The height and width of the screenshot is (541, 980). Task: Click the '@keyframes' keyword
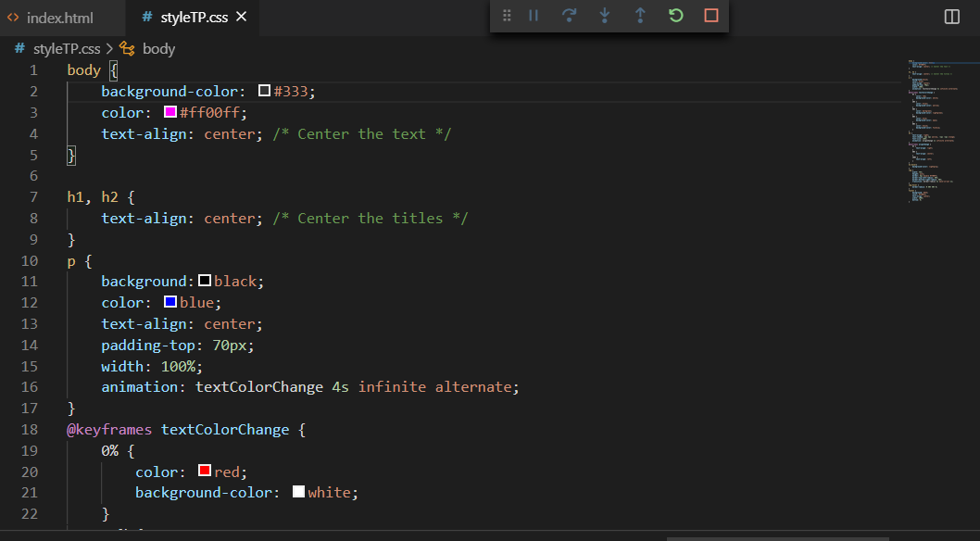tap(109, 429)
